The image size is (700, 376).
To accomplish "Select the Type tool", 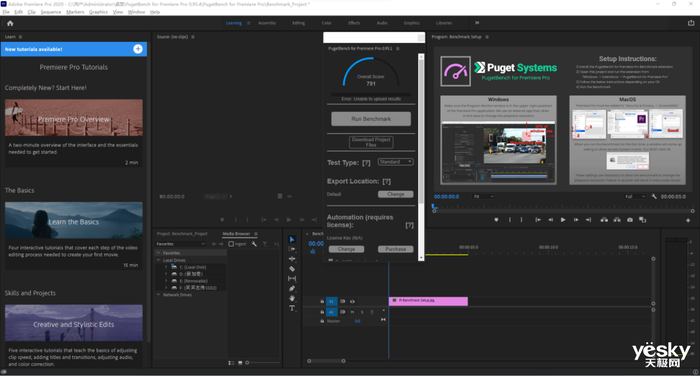I will (292, 308).
